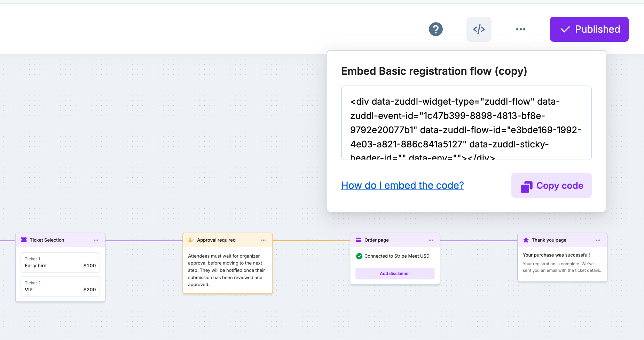Click the Approval required person icon
The width and height of the screenshot is (644, 340).
pyautogui.click(x=191, y=240)
